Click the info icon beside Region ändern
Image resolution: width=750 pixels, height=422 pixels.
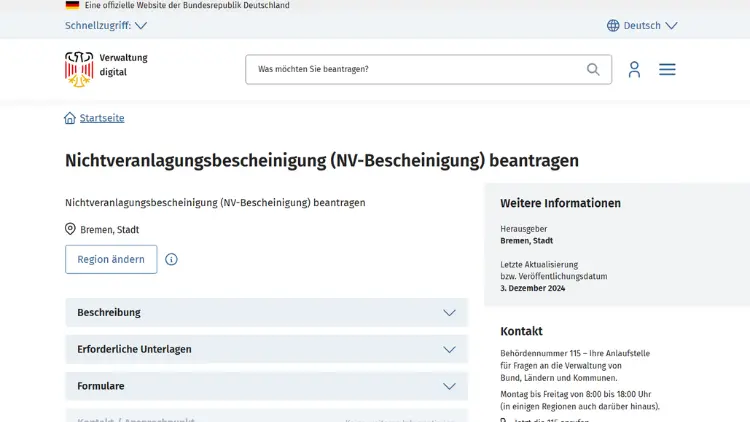171,259
